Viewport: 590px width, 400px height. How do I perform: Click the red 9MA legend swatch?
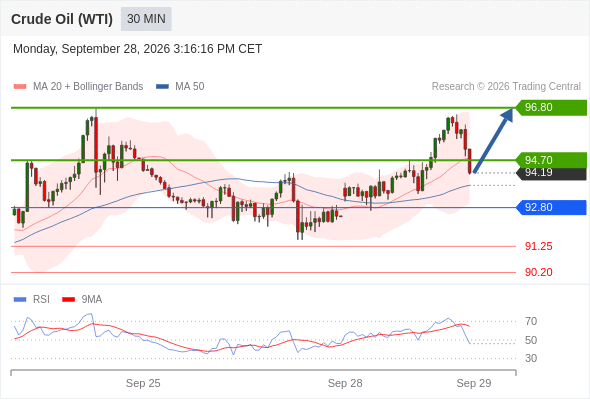tap(68, 300)
